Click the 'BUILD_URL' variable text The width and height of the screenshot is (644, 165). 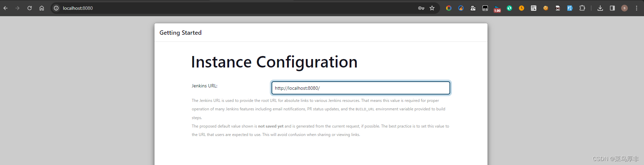[x=365, y=109]
